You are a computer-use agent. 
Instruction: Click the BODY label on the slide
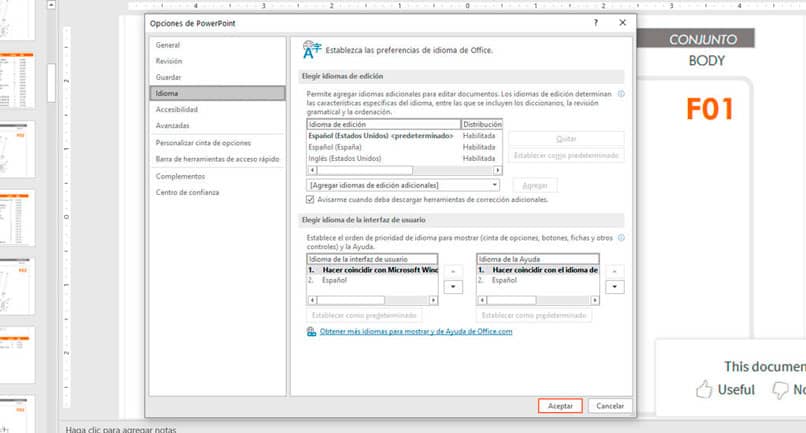click(x=706, y=61)
